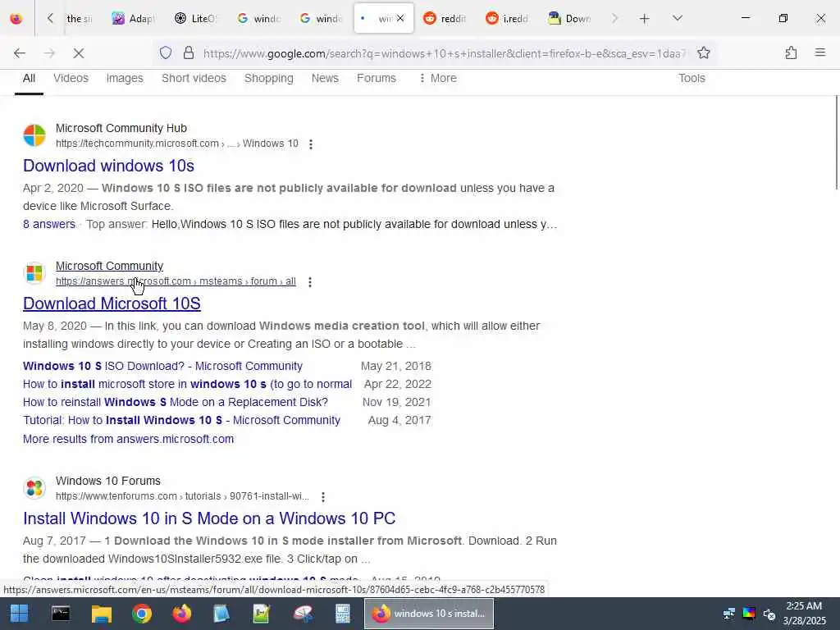Select the Shopping search filter
The image size is (840, 630).
[x=269, y=78]
